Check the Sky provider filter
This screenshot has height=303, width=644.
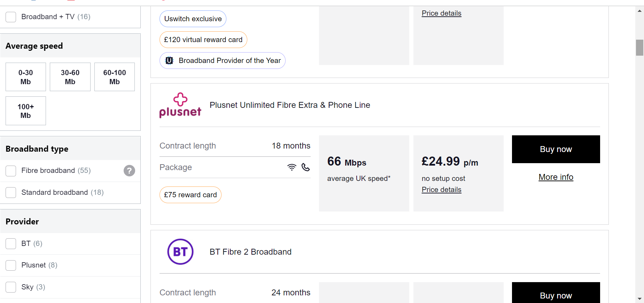pos(11,287)
